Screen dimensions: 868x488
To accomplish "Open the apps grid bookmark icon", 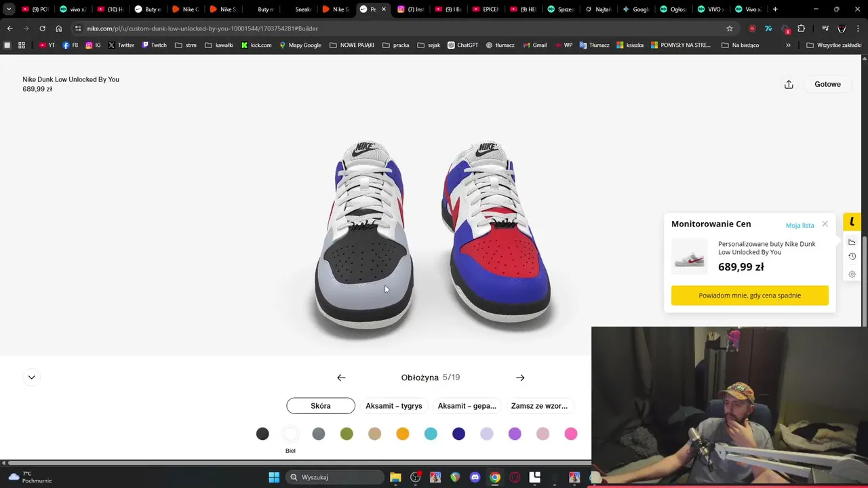I will click(x=22, y=45).
